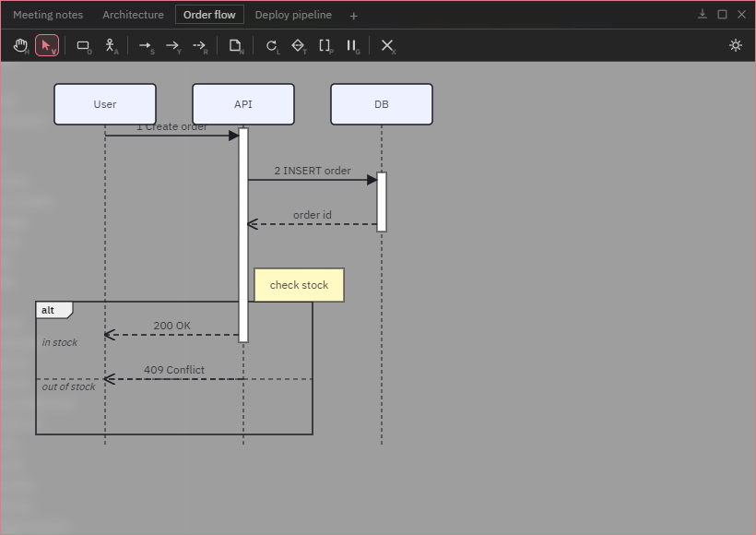The width and height of the screenshot is (756, 535).
Task: Click the check stock note
Action: coord(299,285)
